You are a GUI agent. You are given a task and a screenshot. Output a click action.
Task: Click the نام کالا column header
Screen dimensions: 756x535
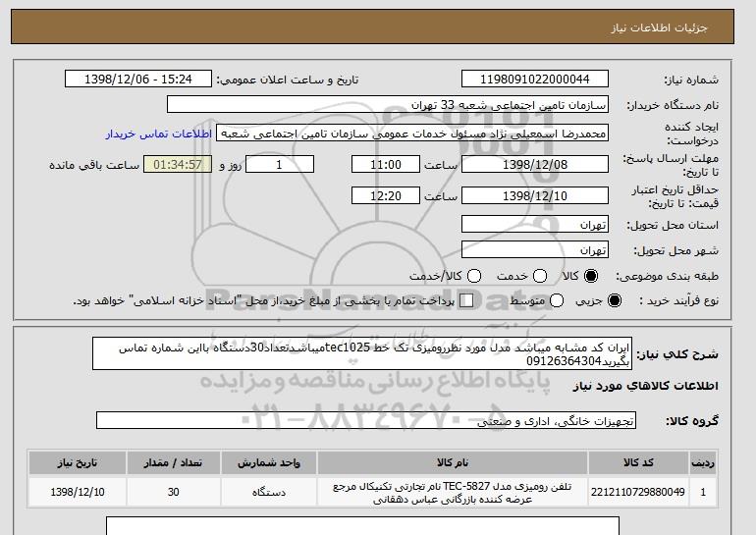(453, 462)
